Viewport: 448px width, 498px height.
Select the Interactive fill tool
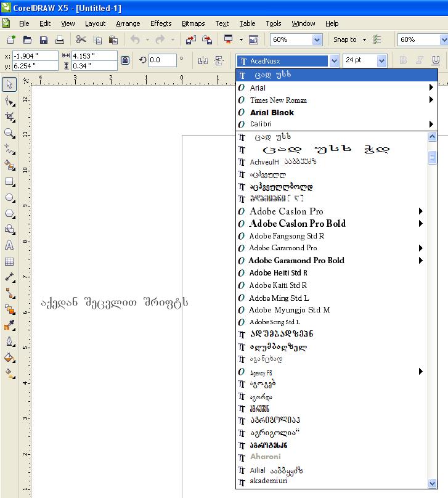tap(9, 373)
